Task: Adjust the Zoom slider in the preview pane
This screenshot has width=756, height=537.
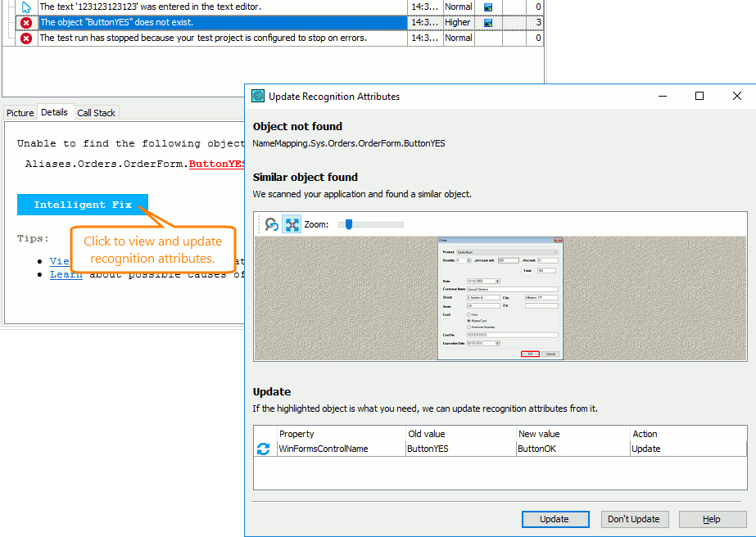Action: click(x=348, y=223)
